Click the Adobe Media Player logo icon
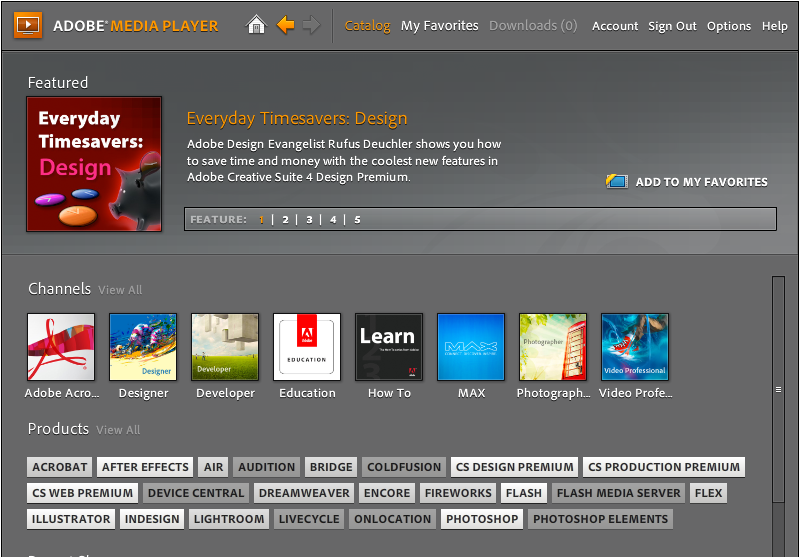This screenshot has width=800, height=557. tap(28, 25)
